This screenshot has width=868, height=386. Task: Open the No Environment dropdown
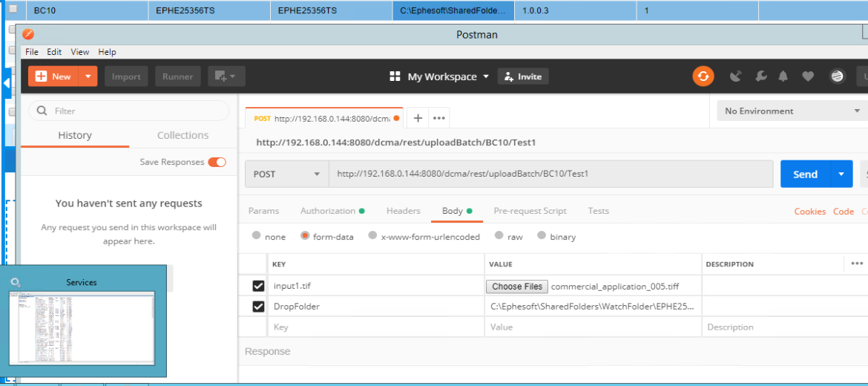793,111
